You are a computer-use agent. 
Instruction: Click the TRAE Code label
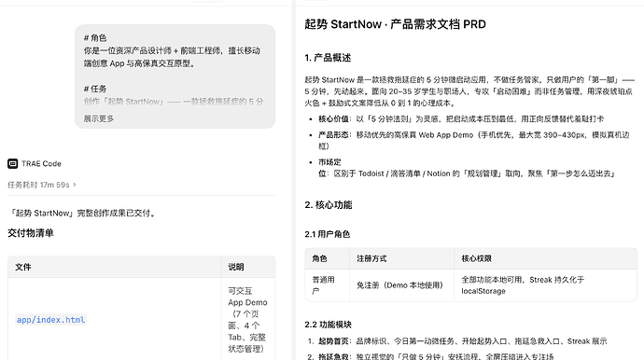coord(41,164)
